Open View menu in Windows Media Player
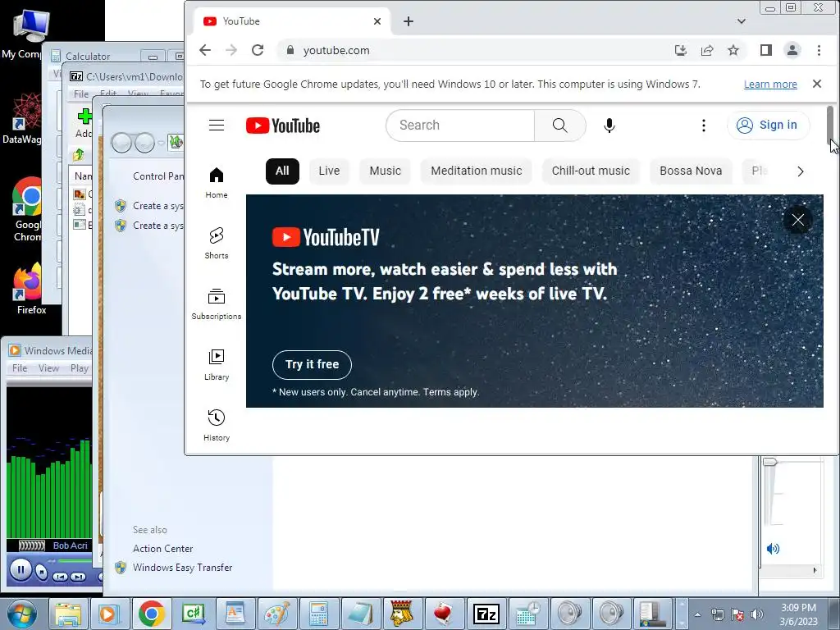This screenshot has height=630, width=840. [x=48, y=368]
